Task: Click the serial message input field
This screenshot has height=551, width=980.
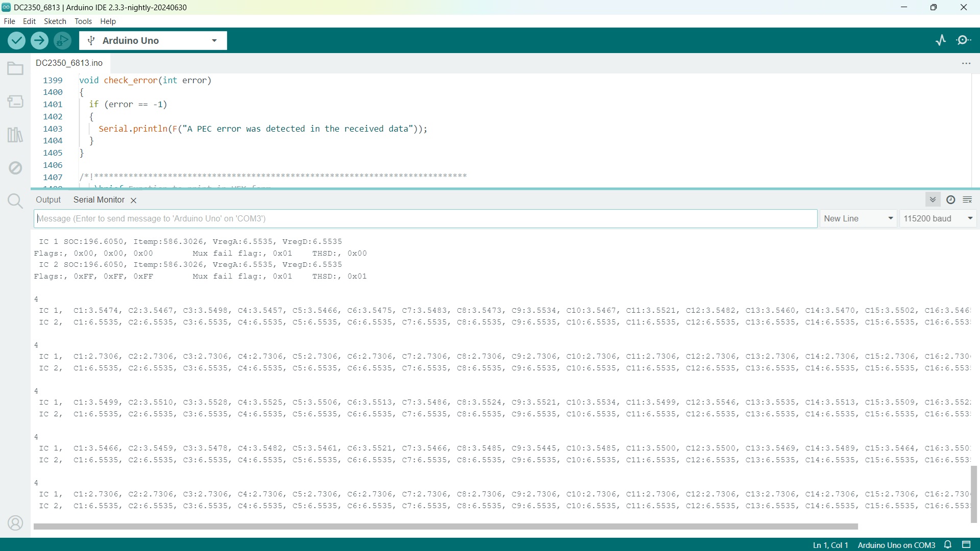Action: coord(425,218)
